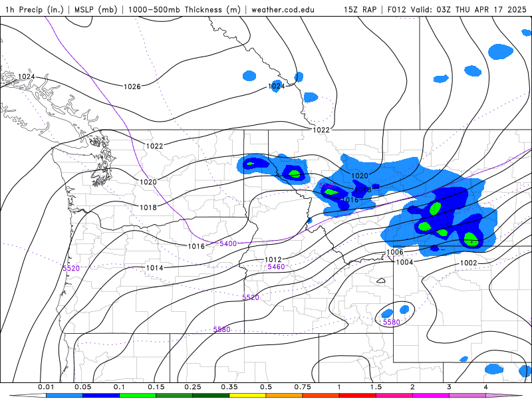Click the 'MSLP (mb)' title text
Viewport: 532px width, 399px height.
[96, 9]
